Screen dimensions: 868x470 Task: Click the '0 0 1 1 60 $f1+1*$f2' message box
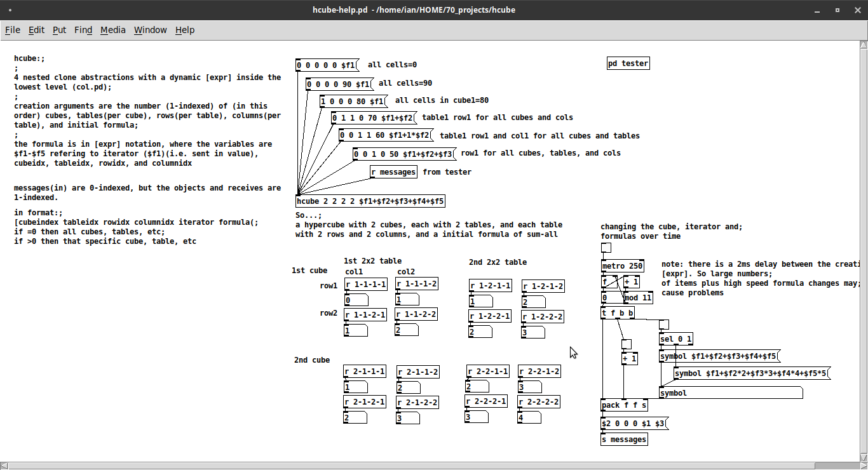pos(386,135)
